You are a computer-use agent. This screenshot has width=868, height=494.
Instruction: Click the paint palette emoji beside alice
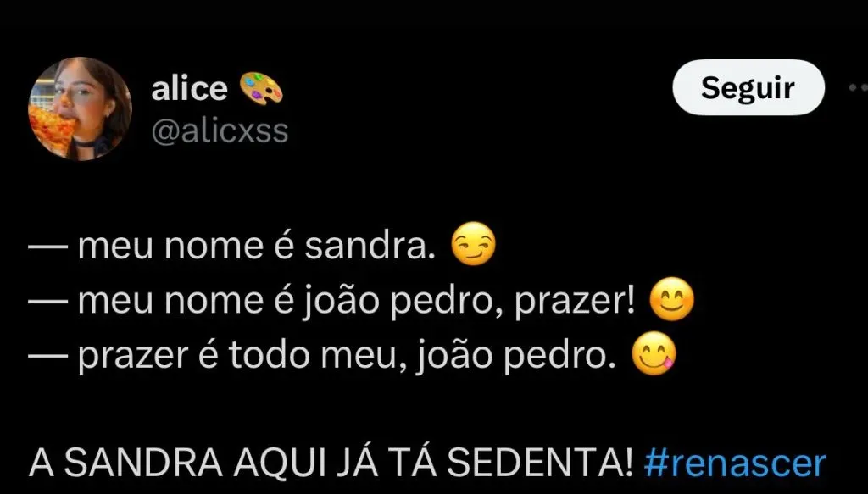click(261, 88)
